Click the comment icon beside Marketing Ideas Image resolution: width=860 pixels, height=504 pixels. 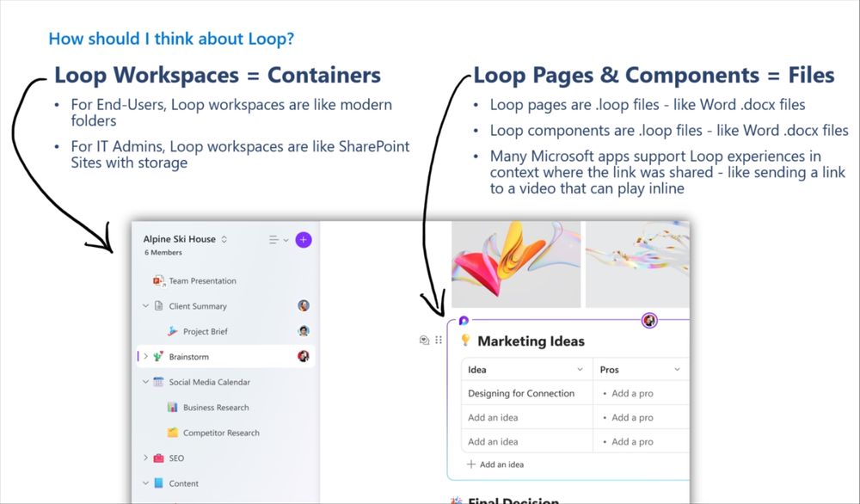click(x=424, y=340)
